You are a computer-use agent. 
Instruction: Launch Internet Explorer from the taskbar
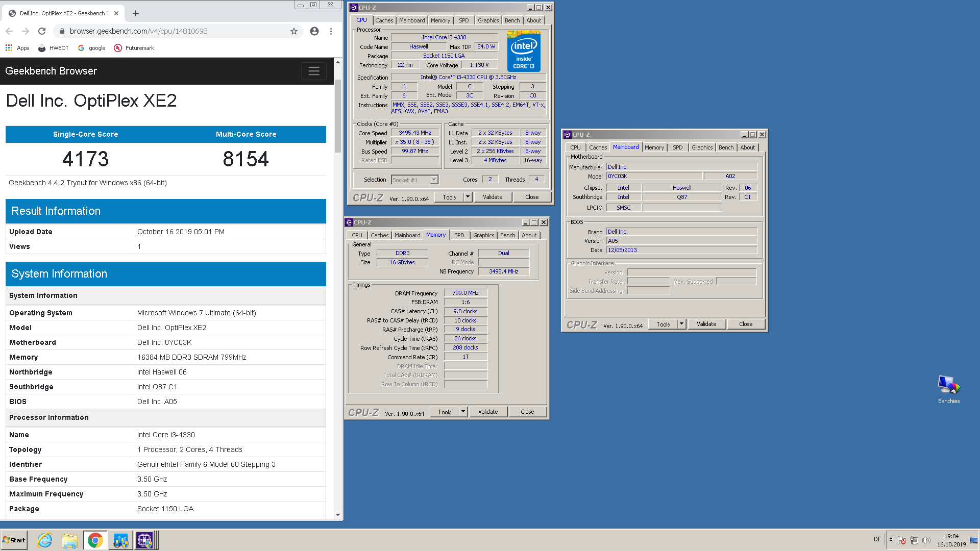45,540
